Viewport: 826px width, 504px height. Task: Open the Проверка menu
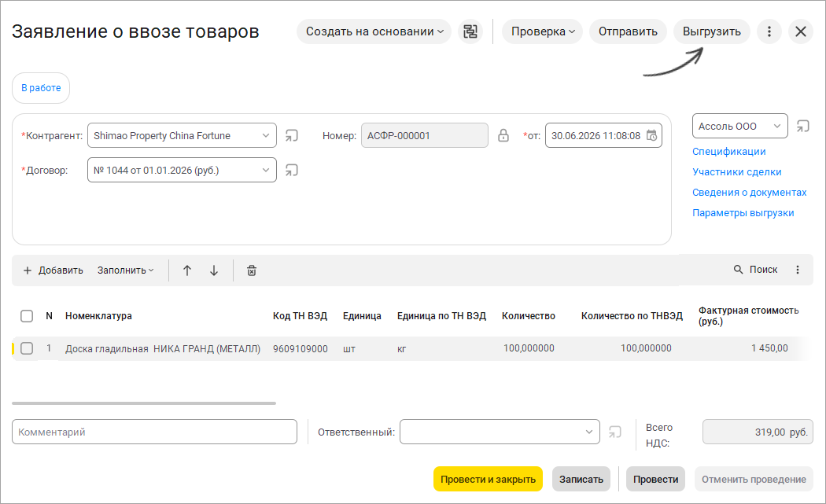click(x=543, y=31)
